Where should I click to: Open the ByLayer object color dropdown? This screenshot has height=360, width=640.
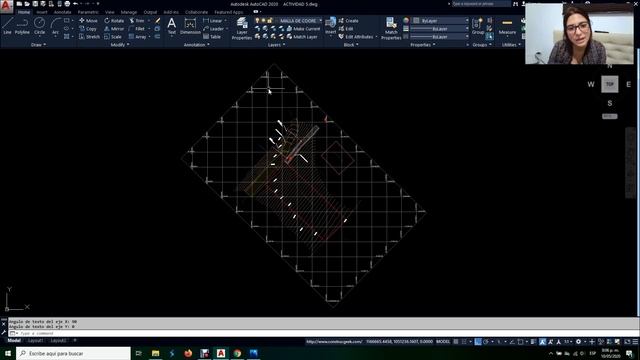click(441, 20)
